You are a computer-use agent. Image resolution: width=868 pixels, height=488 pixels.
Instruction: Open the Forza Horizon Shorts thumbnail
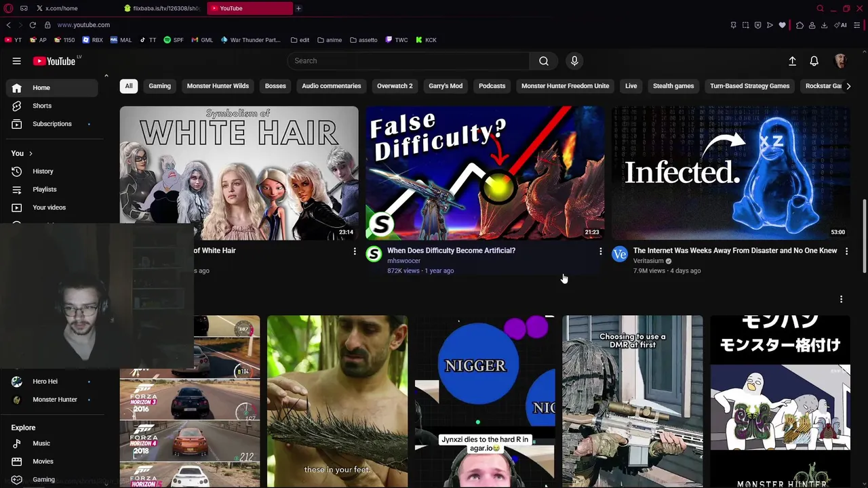coord(190,401)
